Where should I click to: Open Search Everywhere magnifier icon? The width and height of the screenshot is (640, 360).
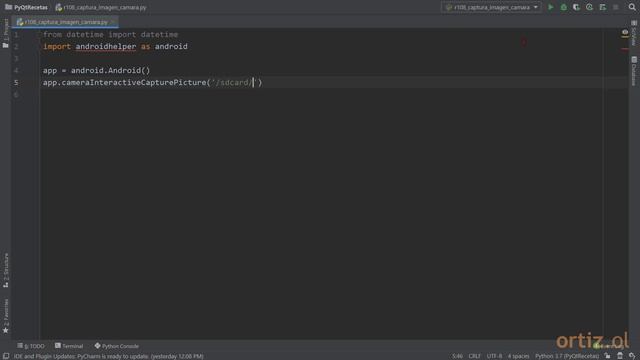click(x=632, y=7)
